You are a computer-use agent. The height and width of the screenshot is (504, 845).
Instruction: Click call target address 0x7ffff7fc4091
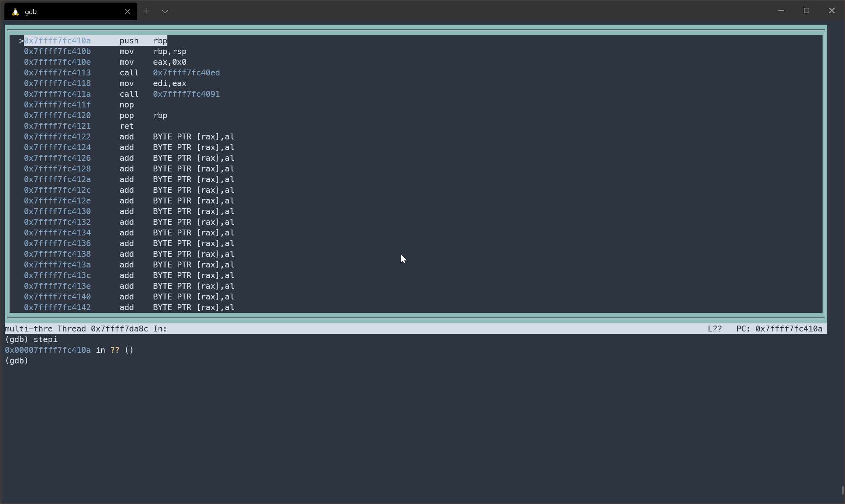pyautogui.click(x=186, y=94)
